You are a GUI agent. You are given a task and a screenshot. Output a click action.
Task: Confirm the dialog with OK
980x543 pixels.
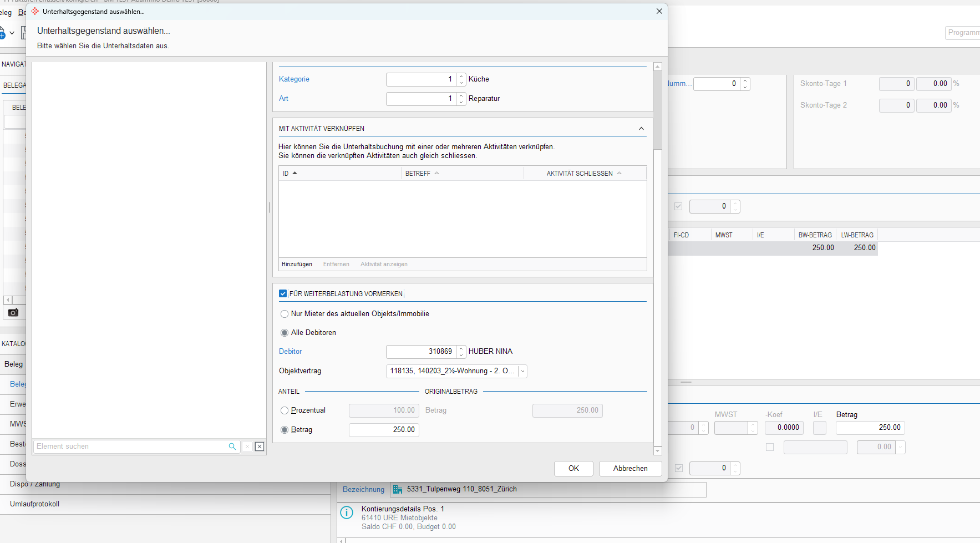(x=573, y=468)
